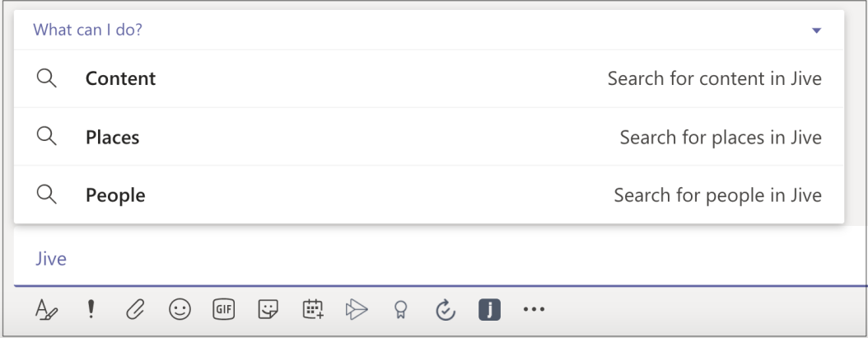Open the emoji picker
The width and height of the screenshot is (868, 338).
[180, 310]
